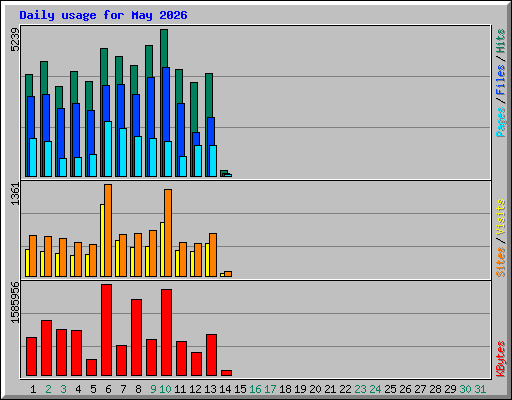512x400 pixels.
Task: Click the orange visits bar for day 13
Action: [x=213, y=255]
